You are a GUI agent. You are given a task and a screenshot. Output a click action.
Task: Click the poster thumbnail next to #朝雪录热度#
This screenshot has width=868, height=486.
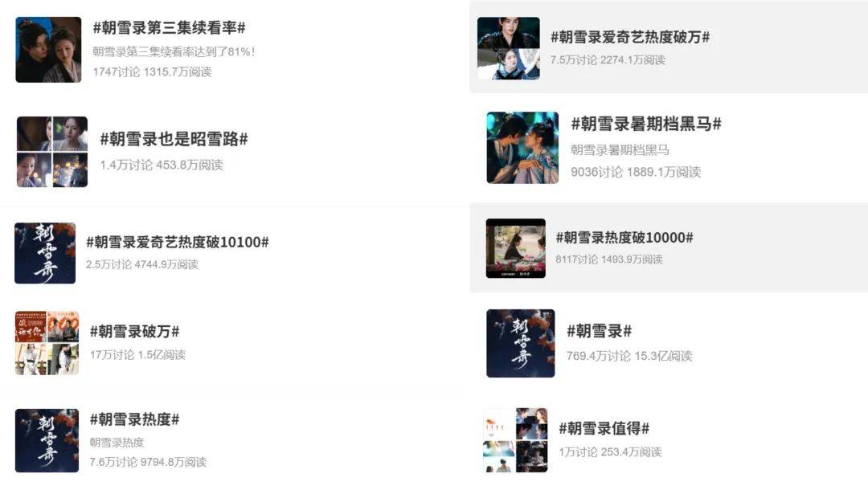click(x=47, y=440)
